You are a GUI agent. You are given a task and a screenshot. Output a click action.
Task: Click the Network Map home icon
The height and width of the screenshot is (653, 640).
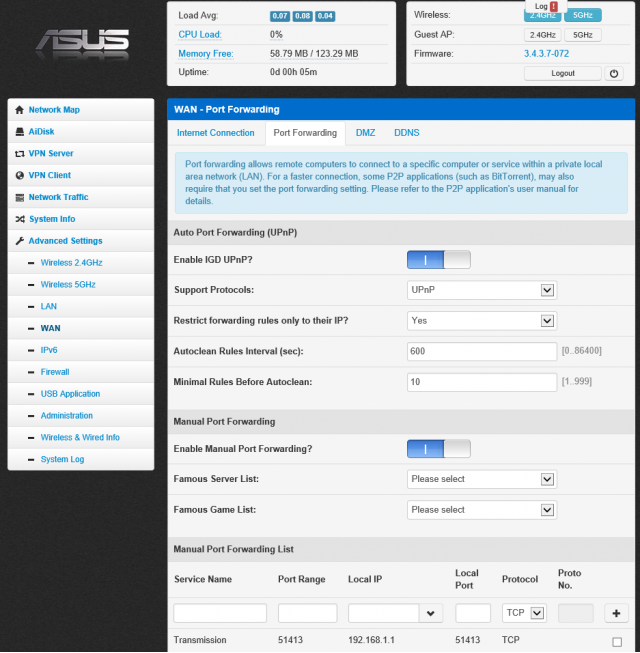(x=19, y=110)
